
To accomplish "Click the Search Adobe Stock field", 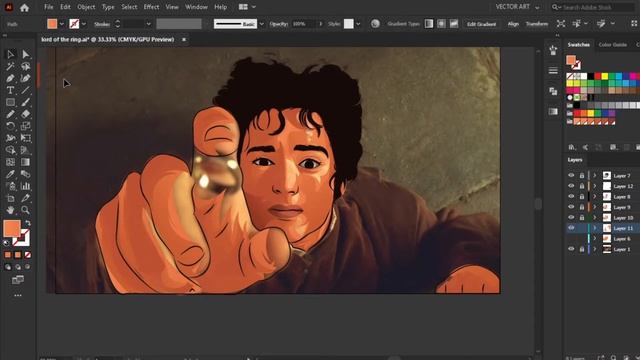I will click(x=594, y=7).
